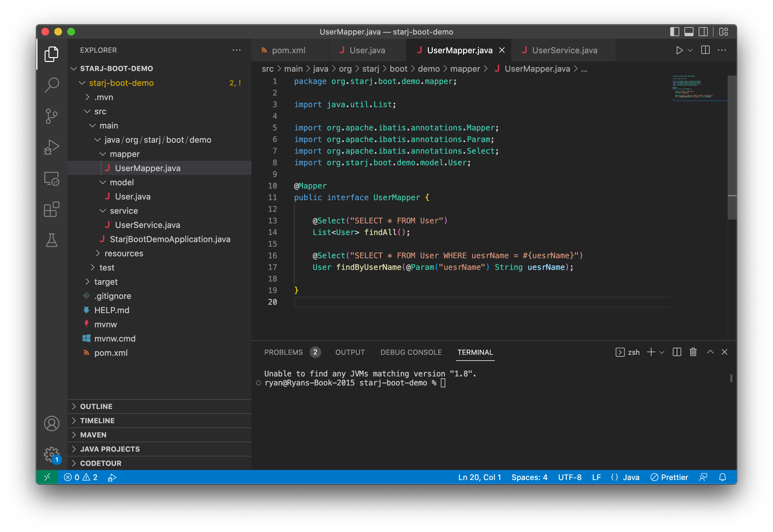Expand the resources folder
This screenshot has height=532, width=773.
click(124, 253)
